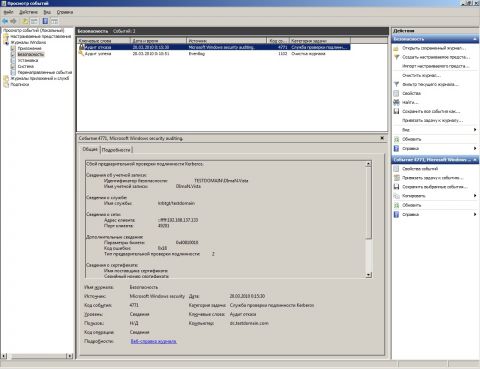Click the lock icon of the Аудит отказа row
The height and width of the screenshot is (369, 480).
(81, 47)
